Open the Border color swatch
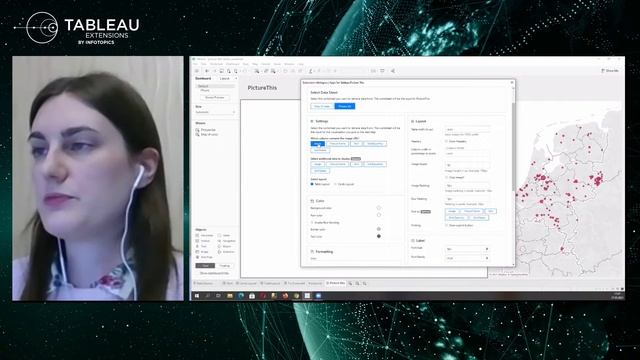The image size is (640, 360). (x=379, y=229)
